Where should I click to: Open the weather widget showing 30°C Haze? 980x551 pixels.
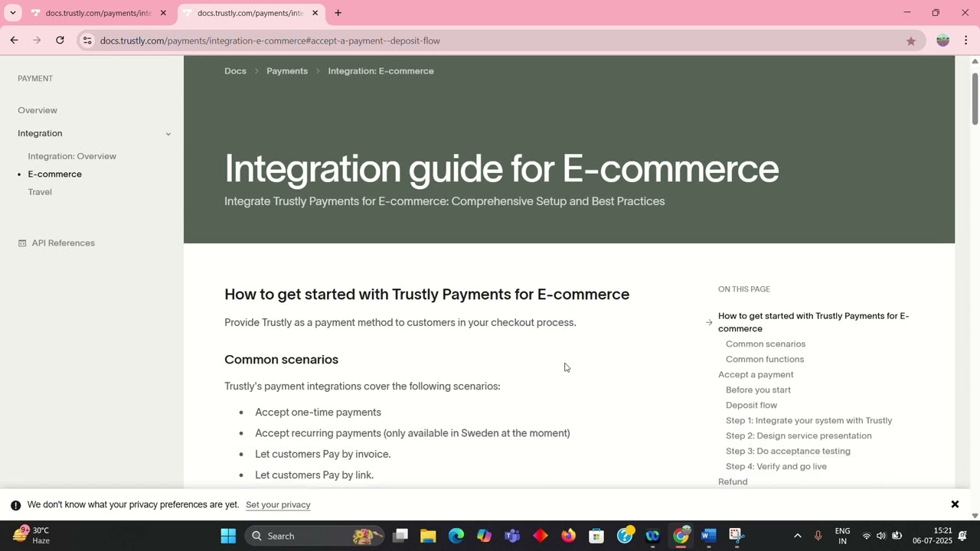click(x=31, y=536)
